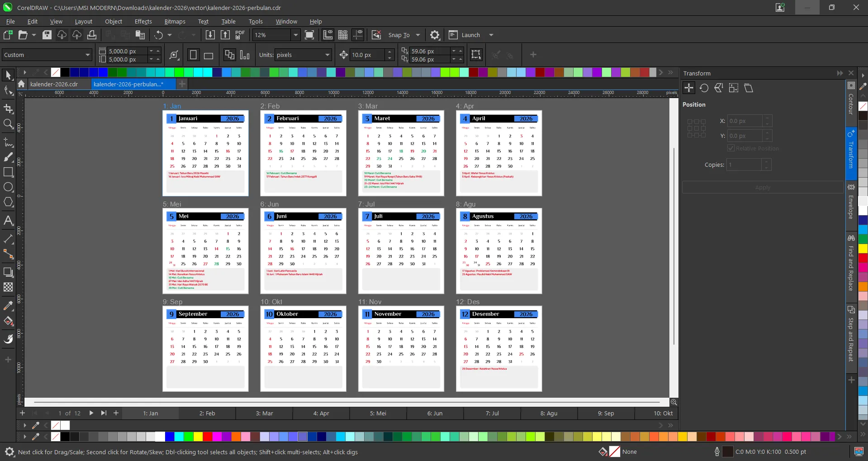Open the Bitmaps menu
Screen dimensions: 868x461
point(175,21)
